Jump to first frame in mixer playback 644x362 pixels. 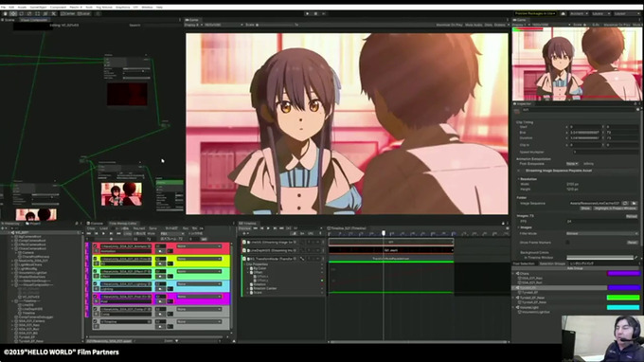click(x=89, y=234)
